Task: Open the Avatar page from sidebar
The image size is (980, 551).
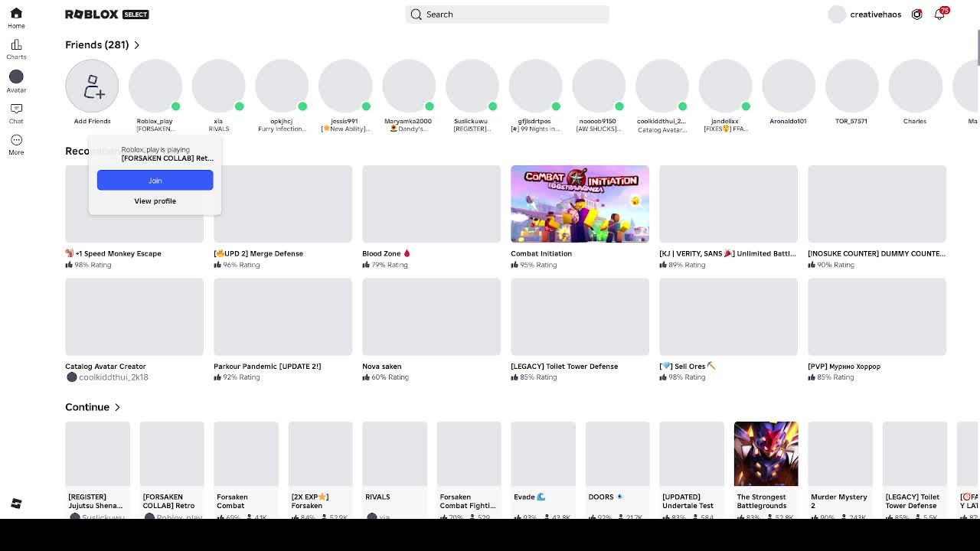Action: pos(16,81)
